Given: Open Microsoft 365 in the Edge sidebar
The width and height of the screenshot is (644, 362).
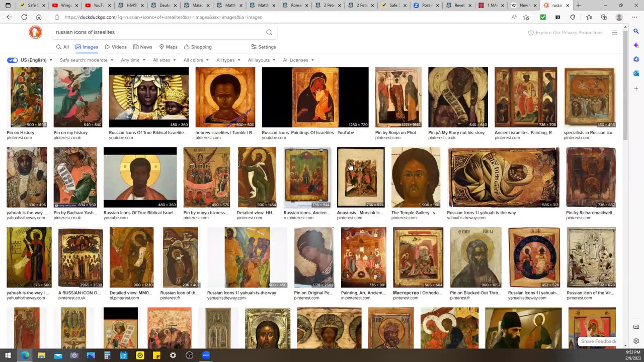Looking at the screenshot, I should [636, 59].
